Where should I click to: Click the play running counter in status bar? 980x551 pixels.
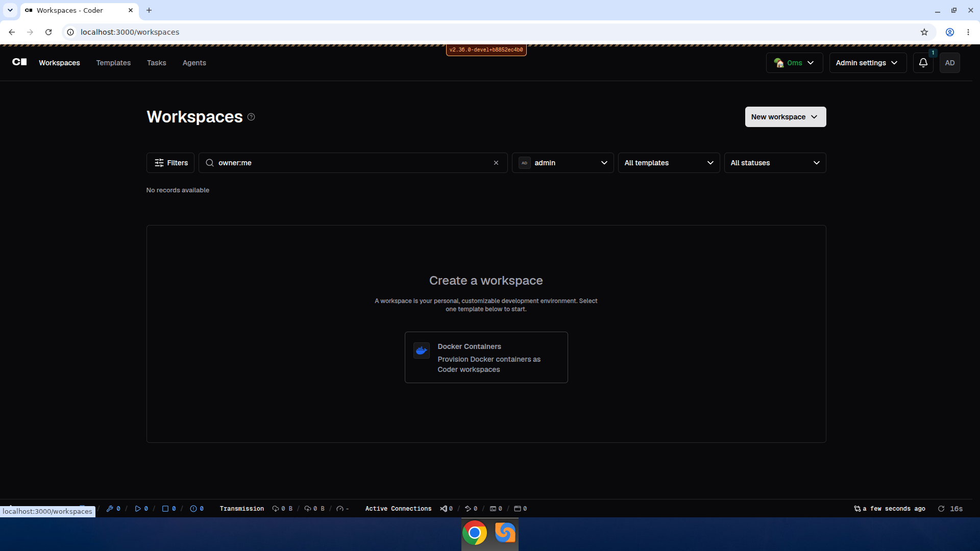click(x=141, y=509)
